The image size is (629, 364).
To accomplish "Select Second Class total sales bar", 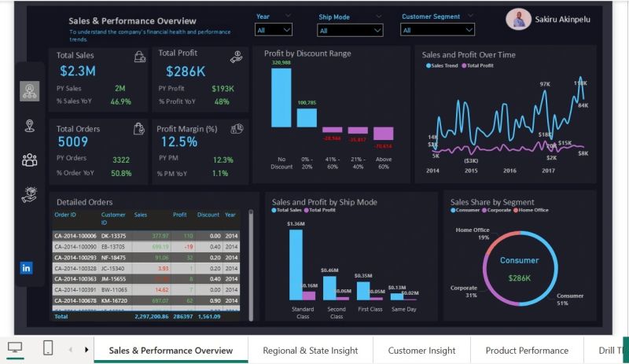I will (x=329, y=289).
